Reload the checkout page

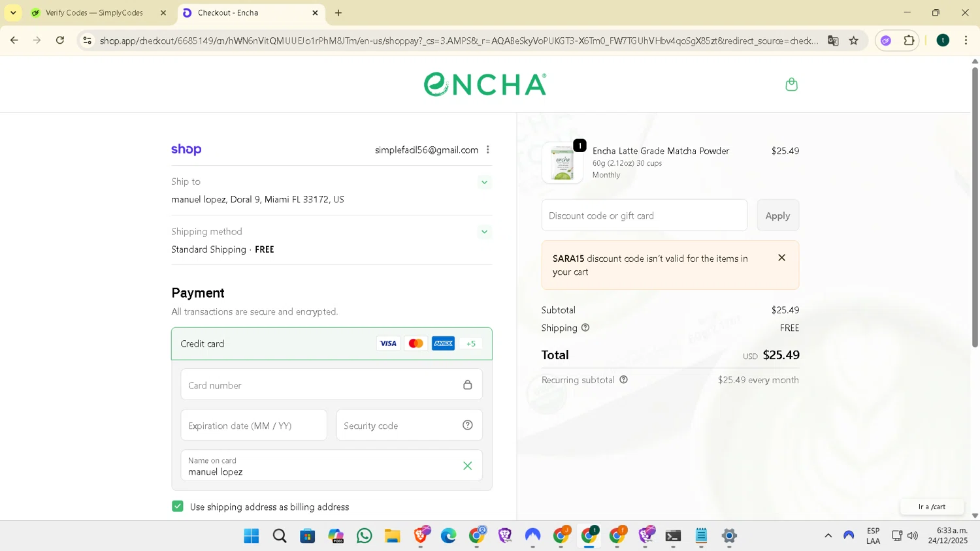[60, 40]
